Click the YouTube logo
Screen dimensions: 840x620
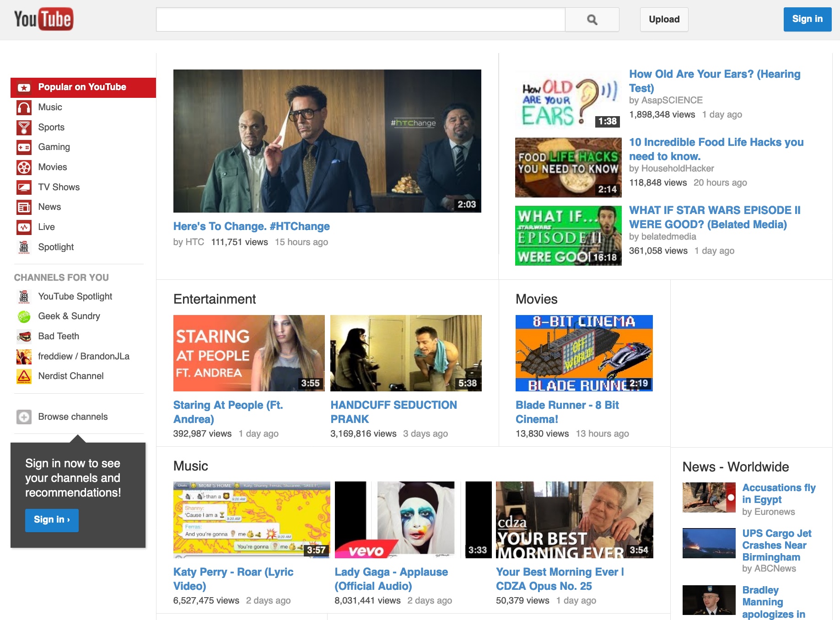point(43,19)
